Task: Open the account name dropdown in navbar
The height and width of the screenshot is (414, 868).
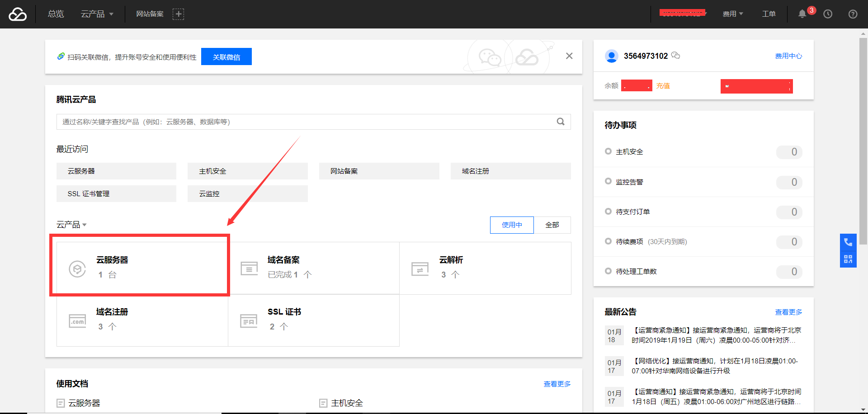Action: pos(683,13)
